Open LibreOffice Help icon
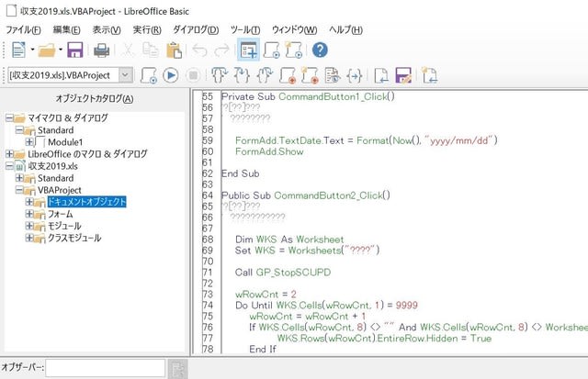Viewport: 588px width, 379px height. point(320,50)
